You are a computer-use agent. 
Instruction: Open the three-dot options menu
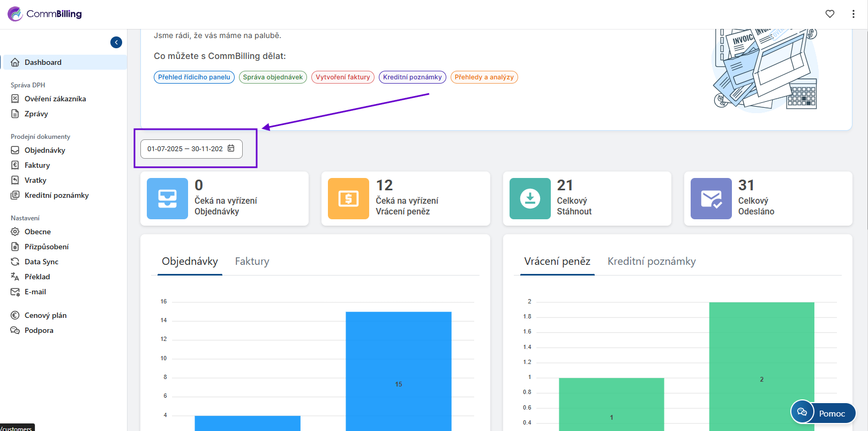tap(853, 14)
